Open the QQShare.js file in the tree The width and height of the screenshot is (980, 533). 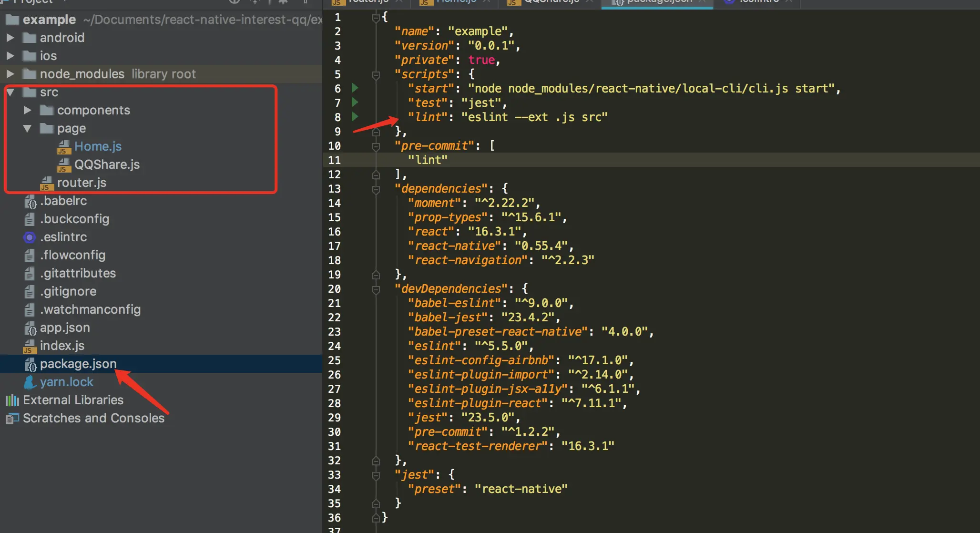(x=107, y=164)
